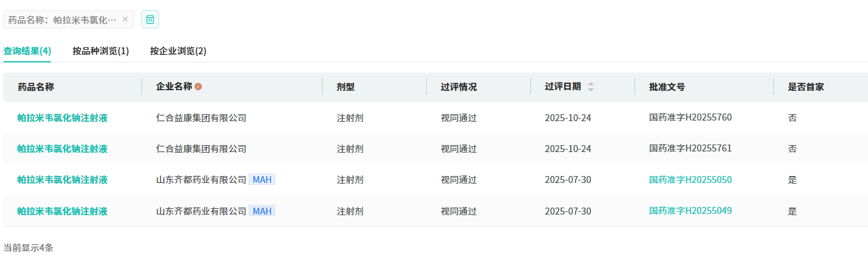Image resolution: width=868 pixels, height=265 pixels.
Task: Click 国药准字H20255760 approval number cell
Action: (690, 117)
